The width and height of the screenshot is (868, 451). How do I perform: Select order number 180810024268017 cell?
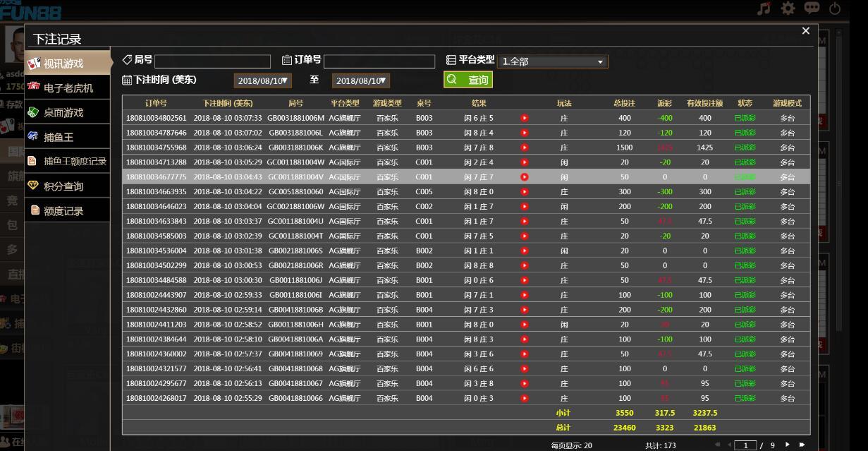click(x=157, y=398)
